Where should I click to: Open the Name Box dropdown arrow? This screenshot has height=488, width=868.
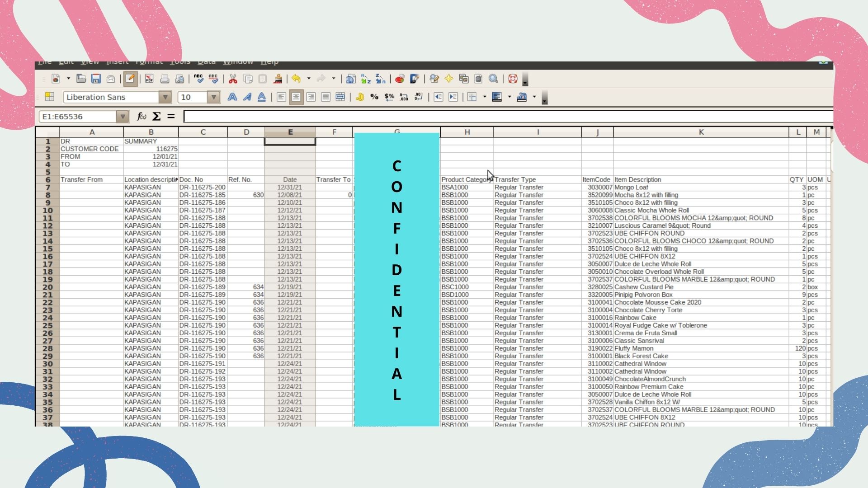click(123, 117)
